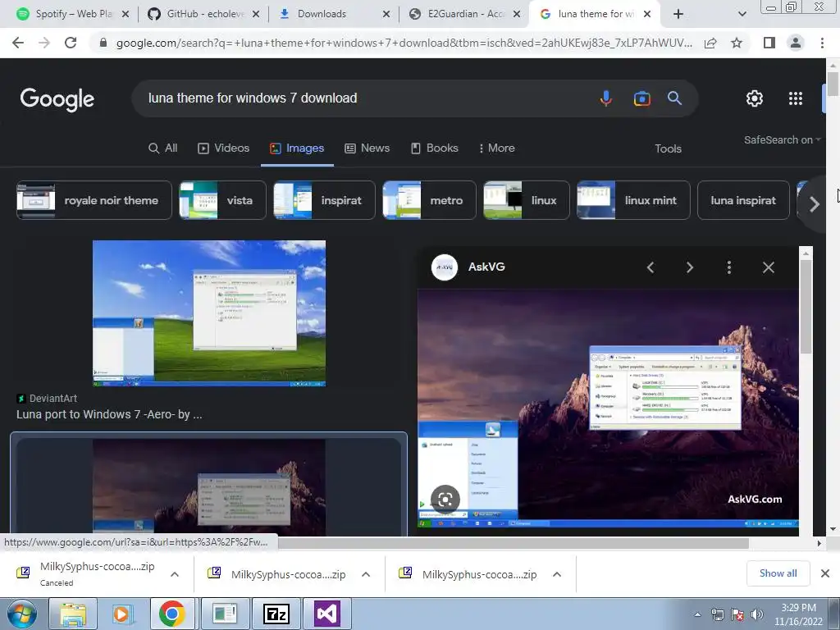The height and width of the screenshot is (630, 840).
Task: Click the horizontal scrollbar at page bottom
Action: point(513,543)
